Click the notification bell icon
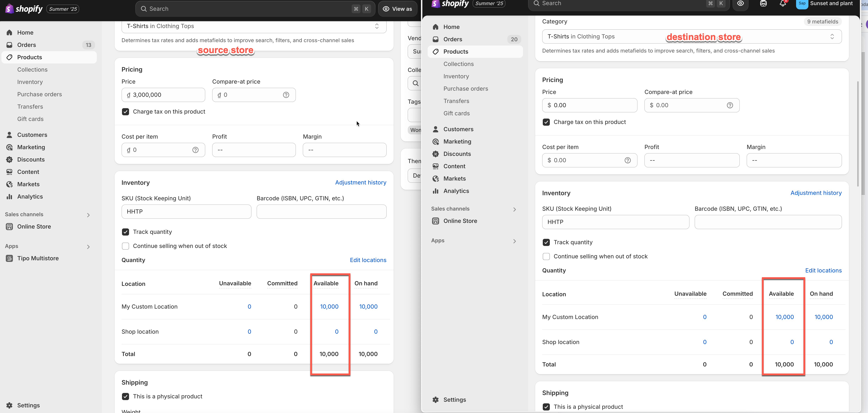The width and height of the screenshot is (868, 413). (x=782, y=4)
